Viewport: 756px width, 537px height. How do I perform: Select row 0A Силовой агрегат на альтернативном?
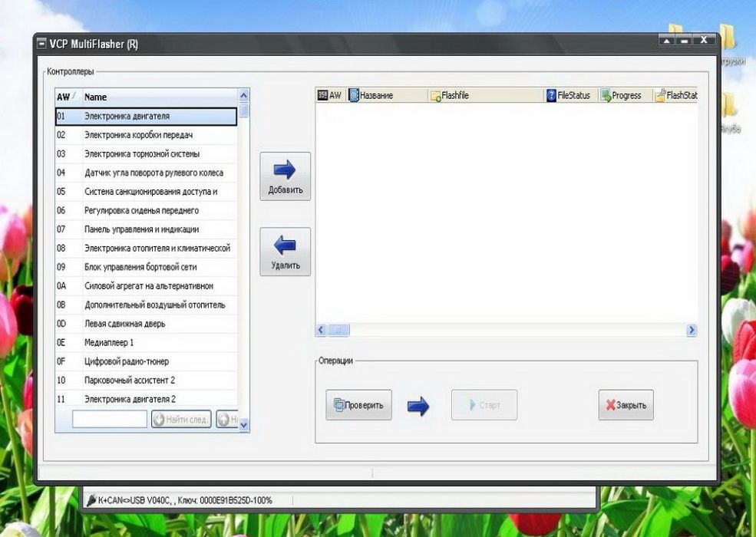[x=146, y=286]
